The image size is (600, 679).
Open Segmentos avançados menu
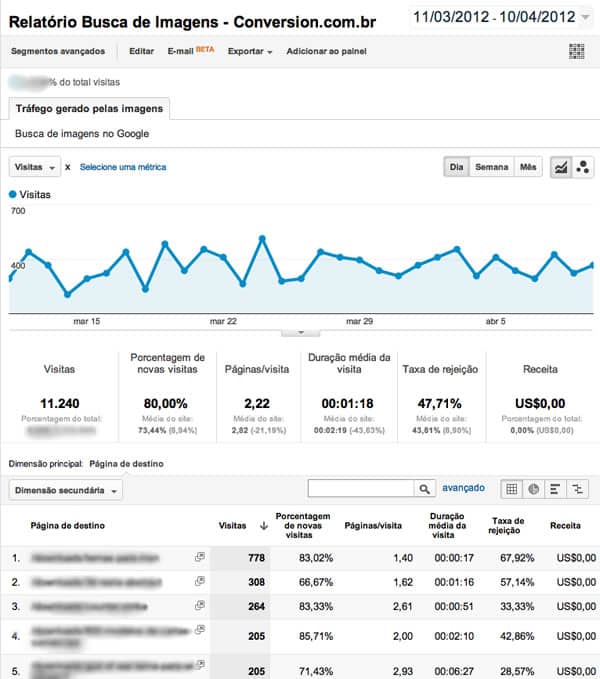pyautogui.click(x=58, y=51)
